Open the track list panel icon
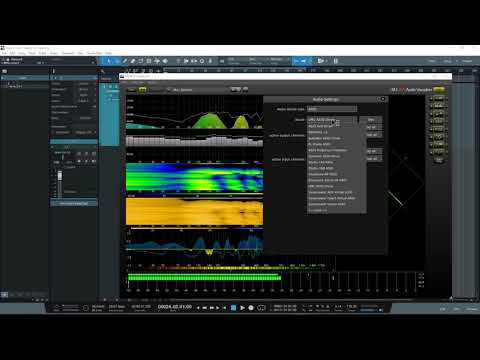The height and width of the screenshot is (360, 480). point(5,71)
